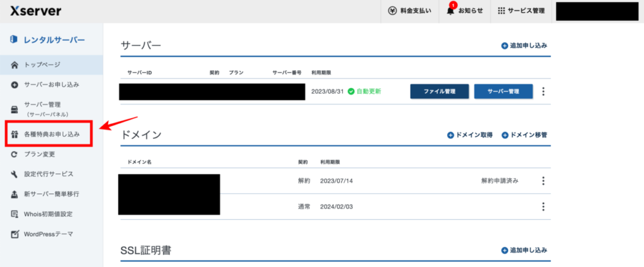Click the SSL証明書 追加申し込み link
The image size is (644, 267).
click(x=525, y=250)
